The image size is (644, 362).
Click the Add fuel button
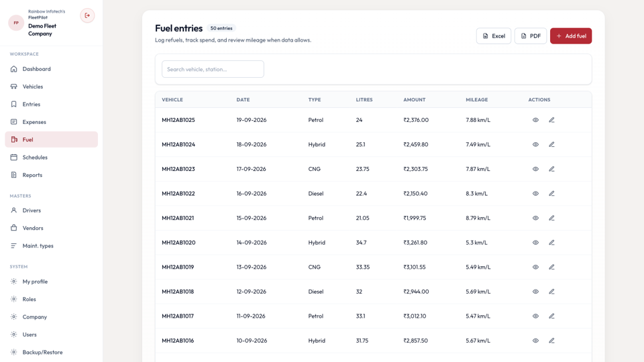[571, 36]
